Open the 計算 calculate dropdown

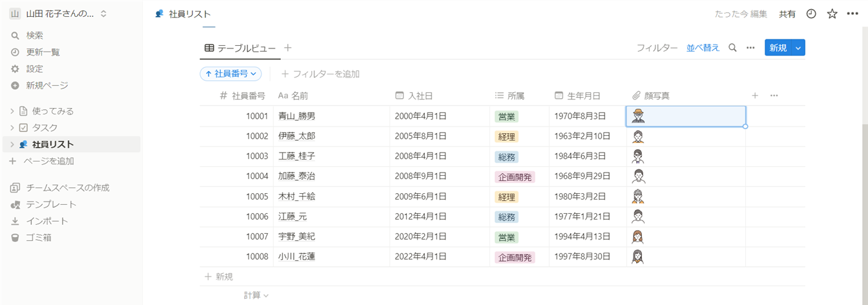click(256, 295)
